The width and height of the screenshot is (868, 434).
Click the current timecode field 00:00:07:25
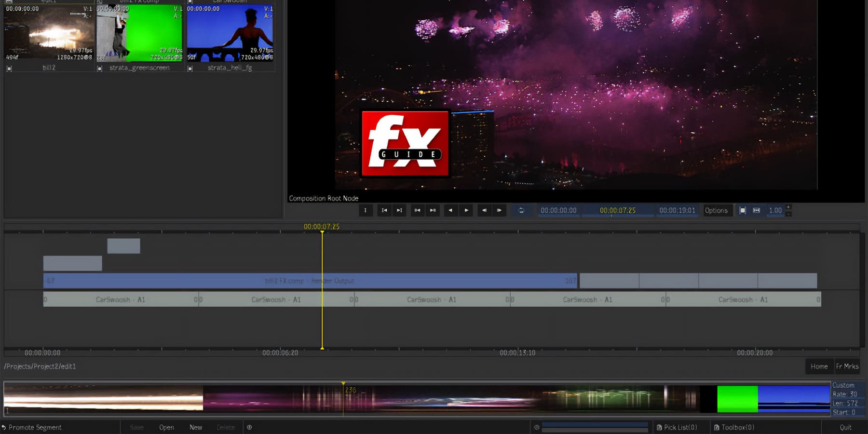618,210
